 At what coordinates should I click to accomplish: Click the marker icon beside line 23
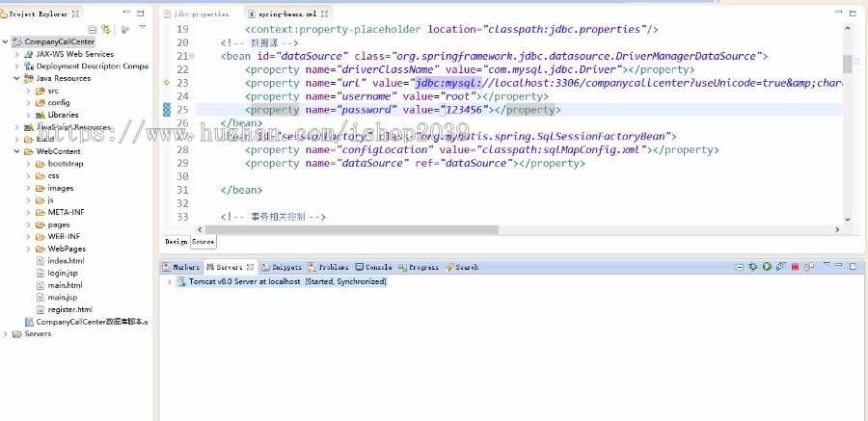click(x=167, y=83)
